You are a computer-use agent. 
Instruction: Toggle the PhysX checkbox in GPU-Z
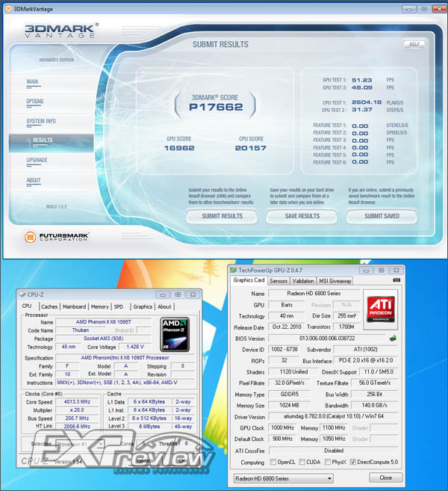coord(328,462)
